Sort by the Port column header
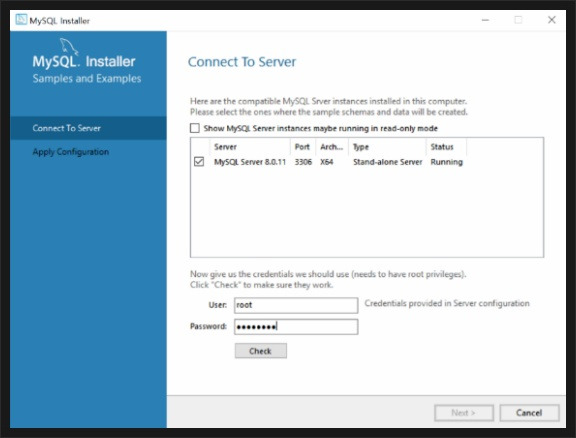 (303, 147)
